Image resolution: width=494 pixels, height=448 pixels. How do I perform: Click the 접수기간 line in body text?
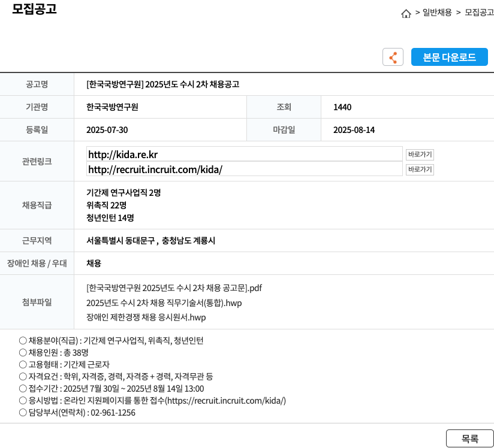(112, 389)
